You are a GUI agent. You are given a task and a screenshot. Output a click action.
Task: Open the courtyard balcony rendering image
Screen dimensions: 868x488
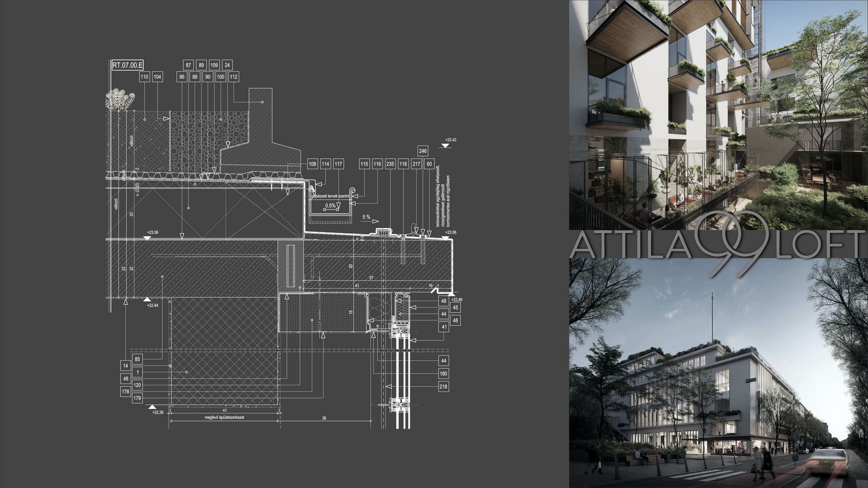pyautogui.click(x=718, y=115)
